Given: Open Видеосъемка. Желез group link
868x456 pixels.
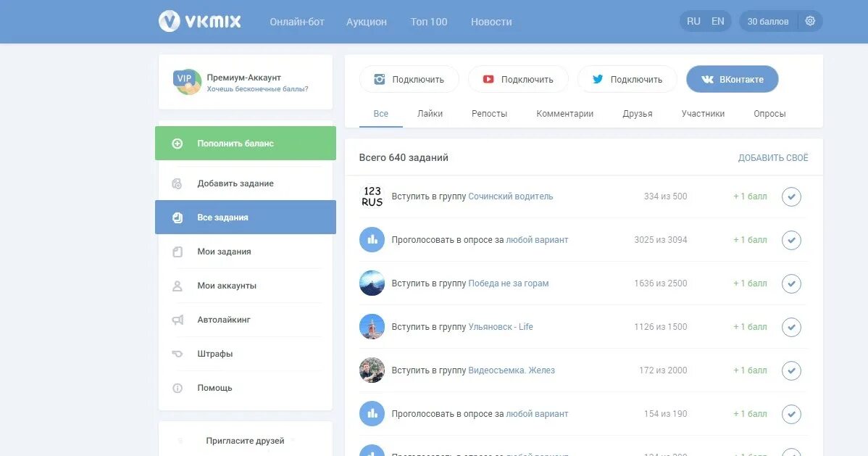Looking at the screenshot, I should pyautogui.click(x=512, y=370).
